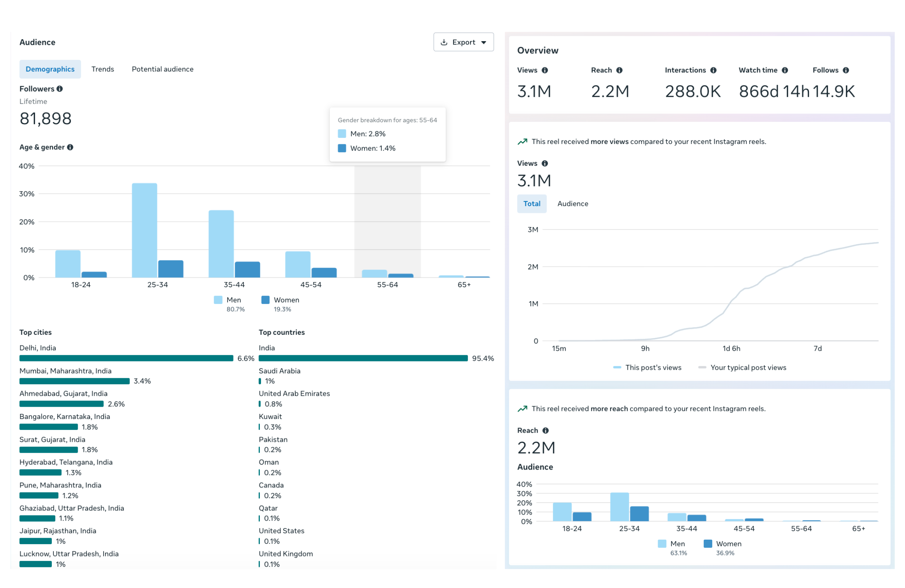
Task: Switch Views chart to Audience
Action: pyautogui.click(x=573, y=204)
